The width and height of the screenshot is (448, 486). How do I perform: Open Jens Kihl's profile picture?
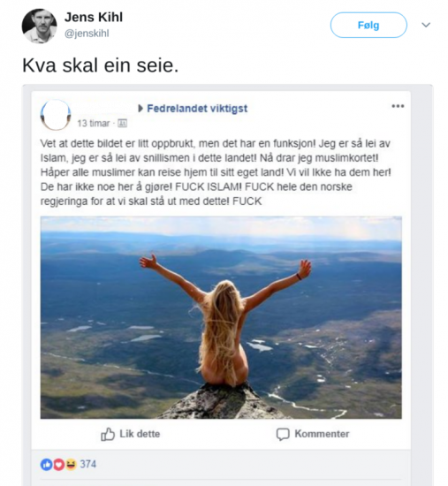40,26
